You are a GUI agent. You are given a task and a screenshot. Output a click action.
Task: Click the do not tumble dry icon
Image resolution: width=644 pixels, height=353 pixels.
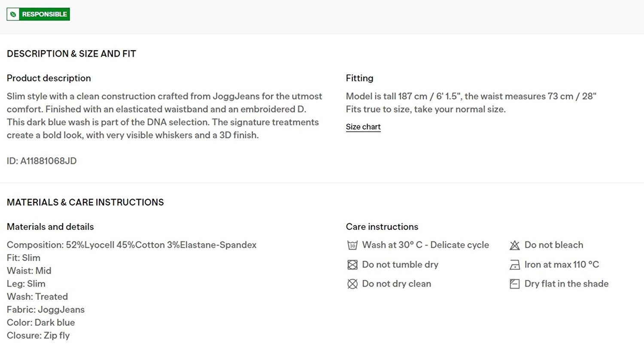click(x=352, y=265)
